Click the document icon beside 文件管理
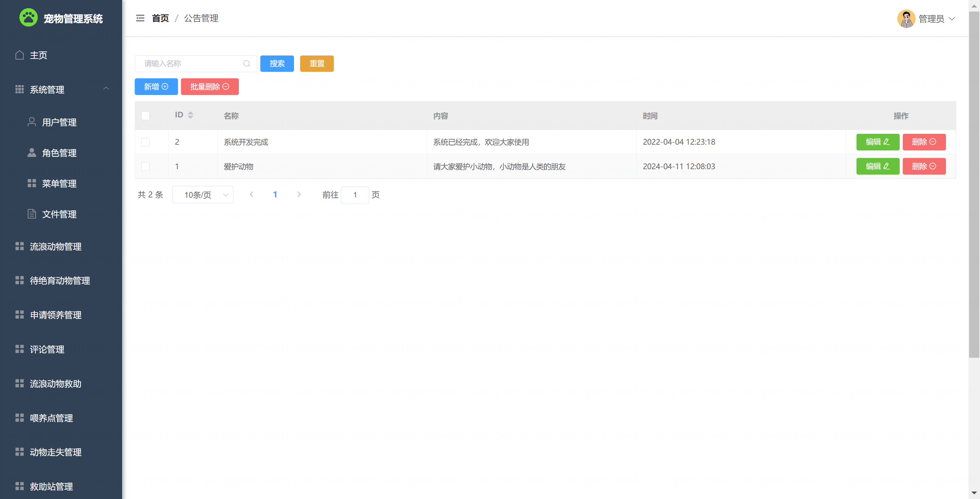Image resolution: width=980 pixels, height=499 pixels. point(32,214)
